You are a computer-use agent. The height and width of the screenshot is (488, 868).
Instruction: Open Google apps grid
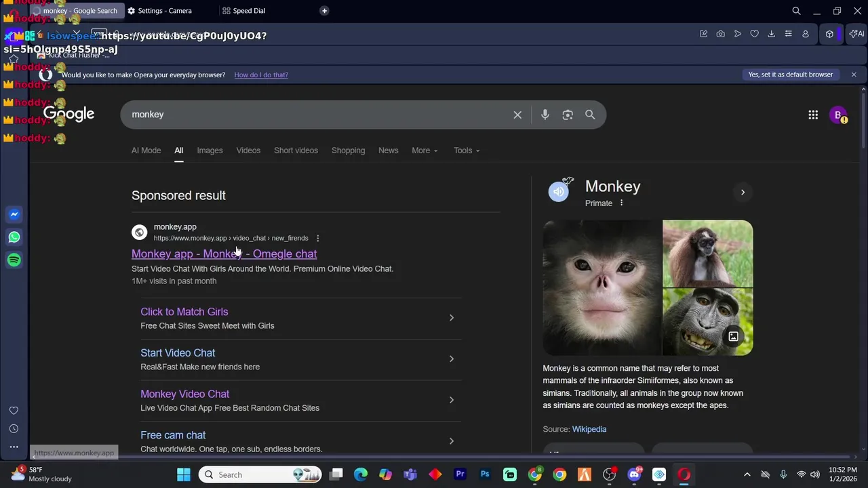coord(813,115)
